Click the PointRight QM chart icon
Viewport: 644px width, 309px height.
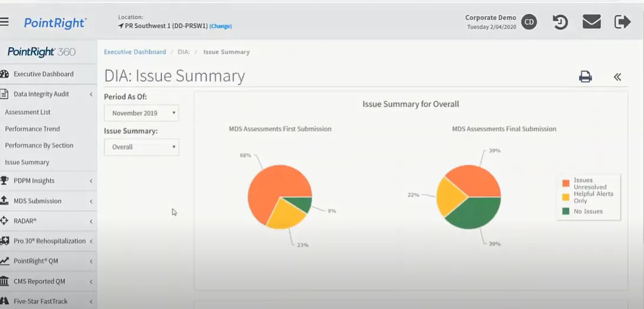5,261
